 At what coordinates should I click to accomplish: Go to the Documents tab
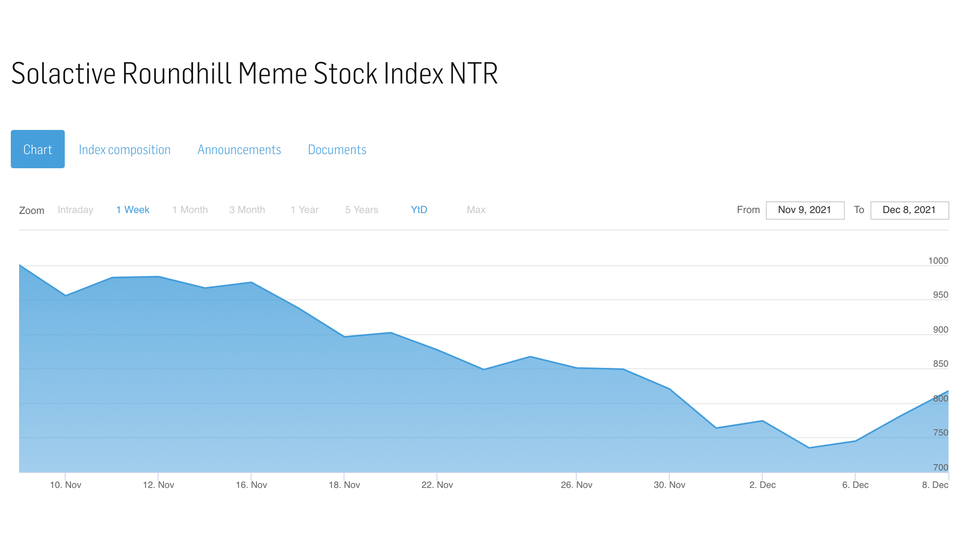(x=337, y=150)
